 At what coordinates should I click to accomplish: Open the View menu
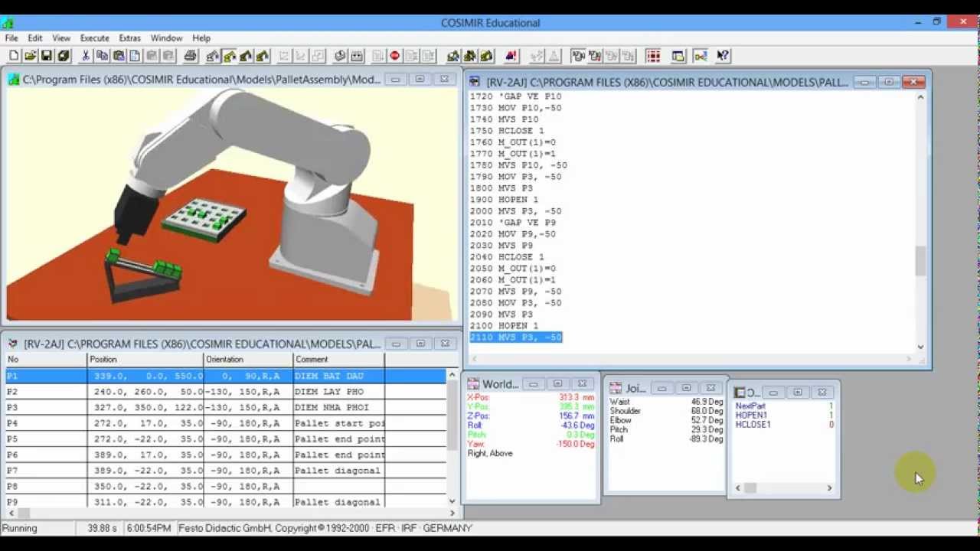click(61, 37)
